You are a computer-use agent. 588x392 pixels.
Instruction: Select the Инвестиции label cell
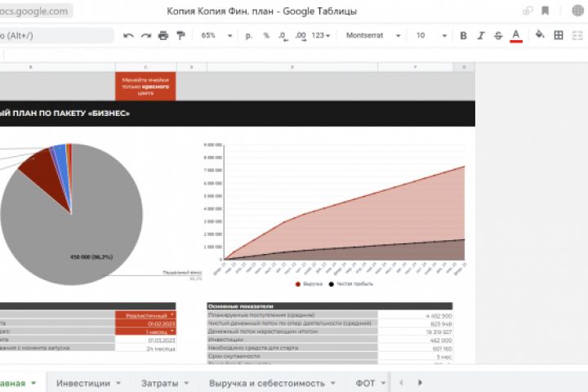pos(292,340)
